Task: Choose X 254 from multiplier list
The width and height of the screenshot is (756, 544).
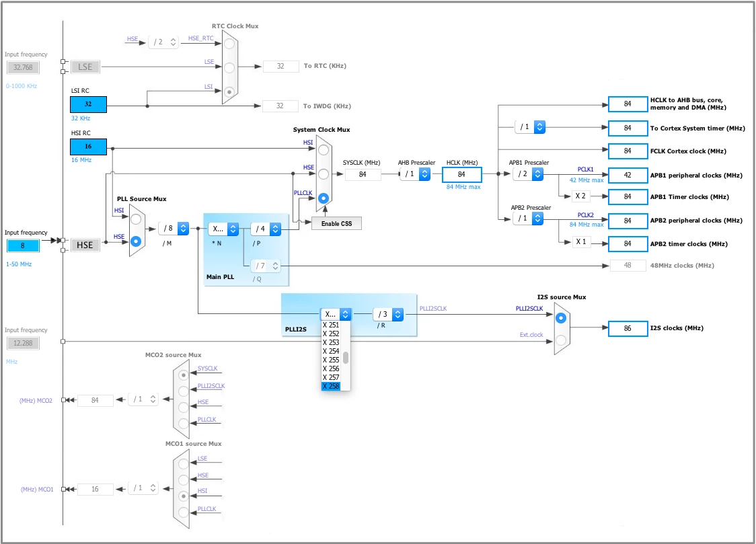Action: (331, 351)
